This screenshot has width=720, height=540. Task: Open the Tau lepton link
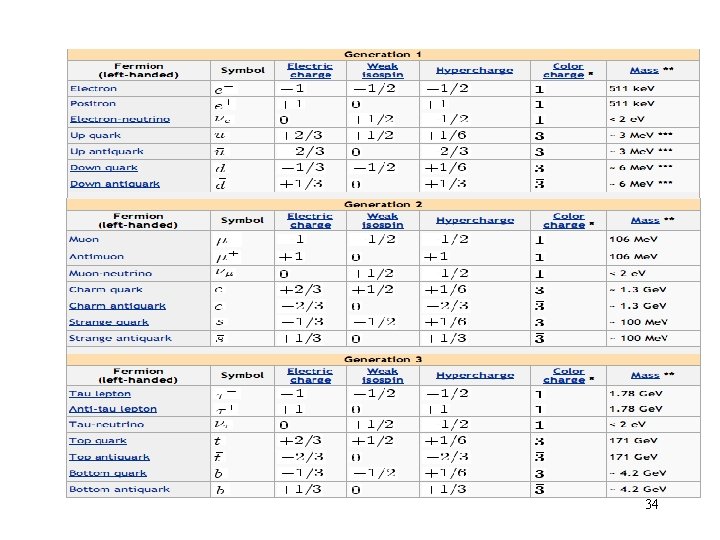[x=100, y=394]
